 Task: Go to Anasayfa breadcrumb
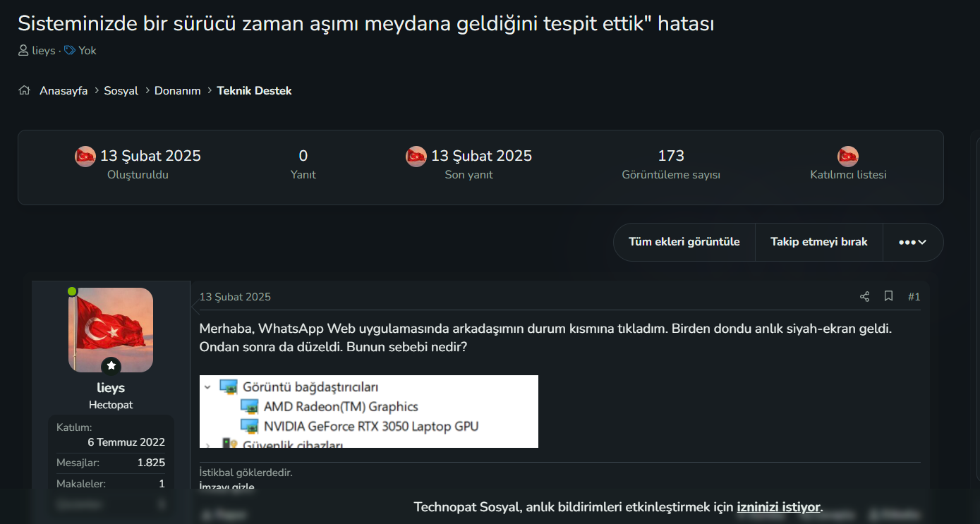pos(63,91)
